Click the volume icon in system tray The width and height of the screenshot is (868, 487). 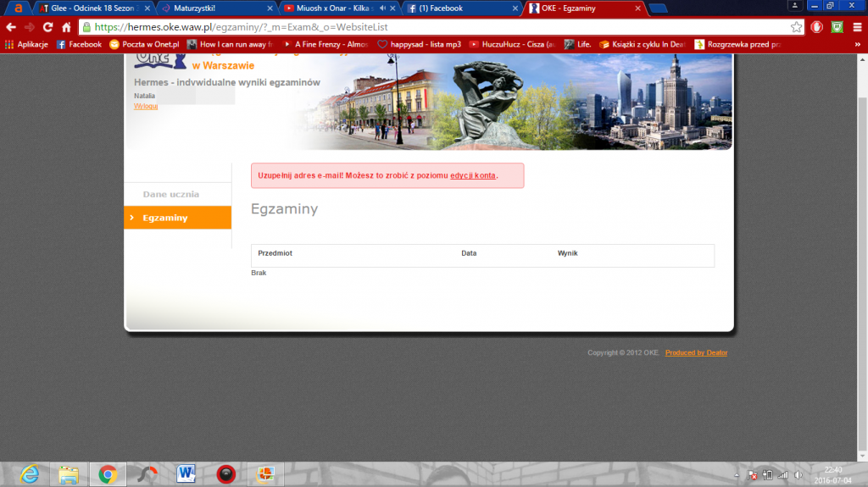(798, 475)
